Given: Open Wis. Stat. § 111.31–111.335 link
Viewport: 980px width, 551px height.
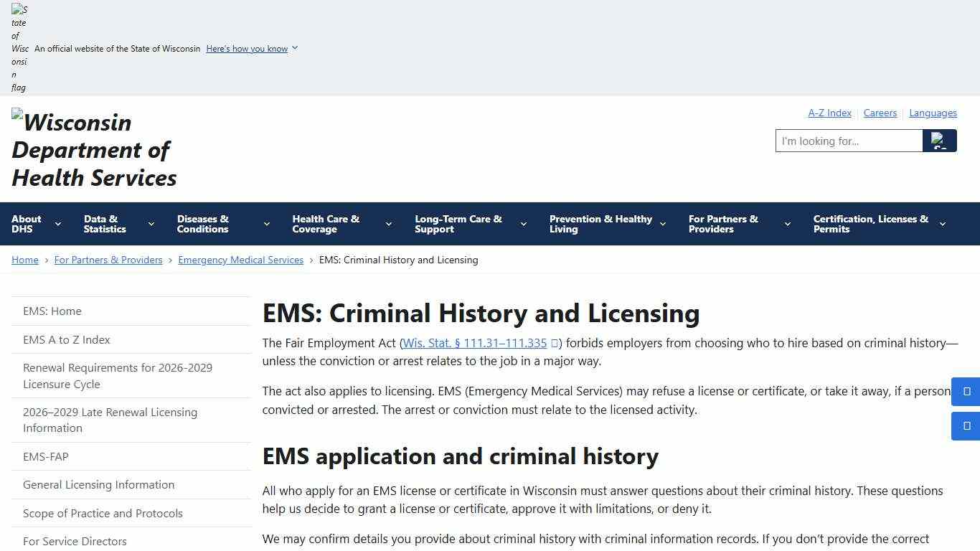Looking at the screenshot, I should [x=473, y=343].
